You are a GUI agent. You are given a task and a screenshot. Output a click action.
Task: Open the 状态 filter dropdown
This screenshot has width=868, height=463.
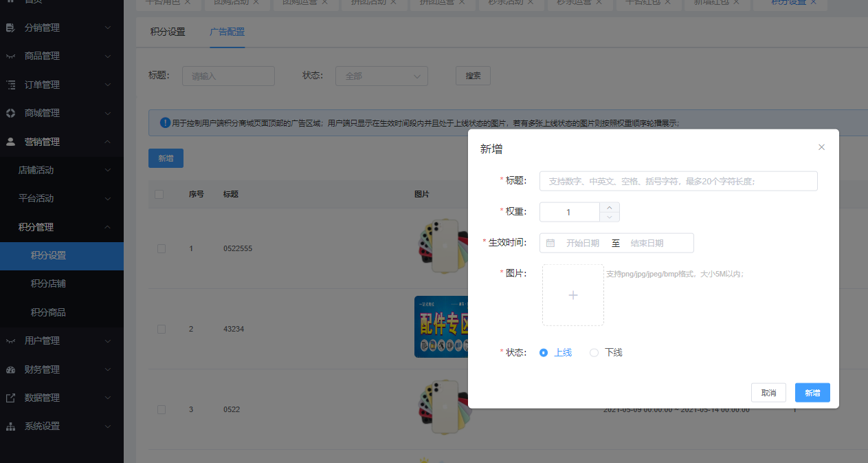click(381, 76)
